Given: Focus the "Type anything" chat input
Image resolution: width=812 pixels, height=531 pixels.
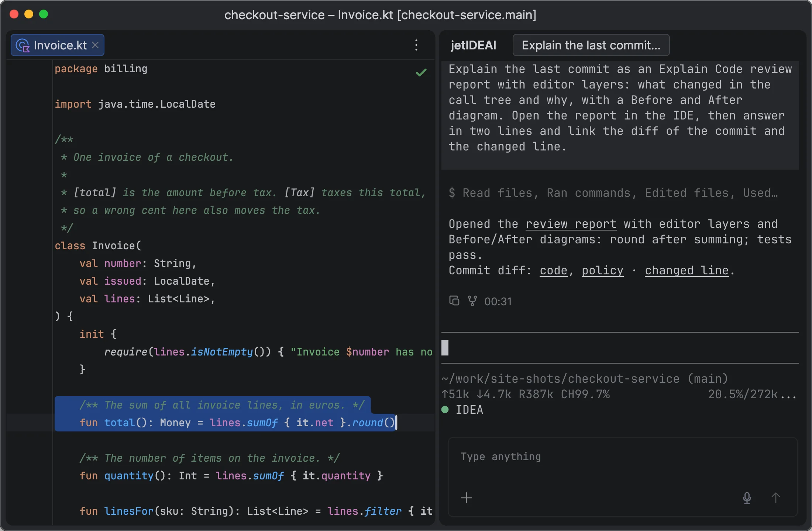Looking at the screenshot, I should click(x=623, y=457).
